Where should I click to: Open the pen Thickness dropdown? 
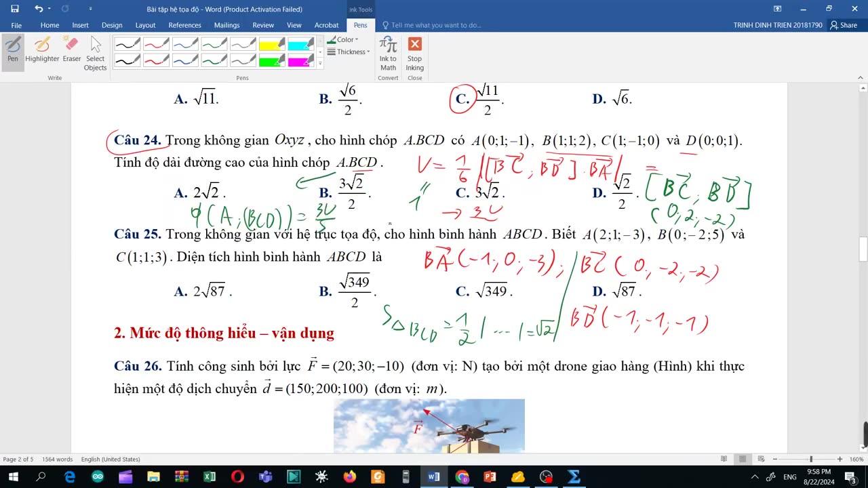point(349,52)
